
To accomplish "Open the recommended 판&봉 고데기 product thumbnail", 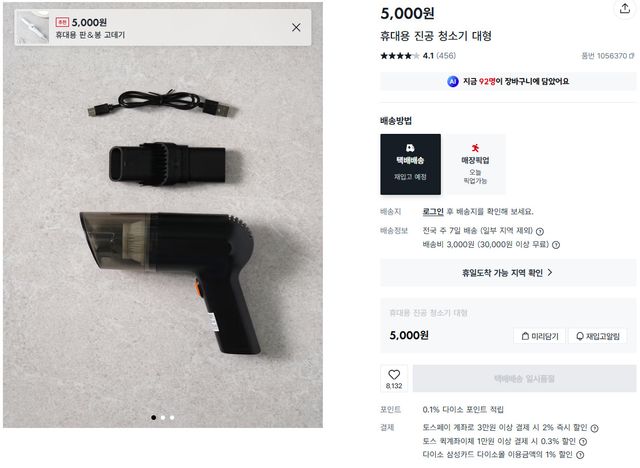I will pyautogui.click(x=33, y=27).
